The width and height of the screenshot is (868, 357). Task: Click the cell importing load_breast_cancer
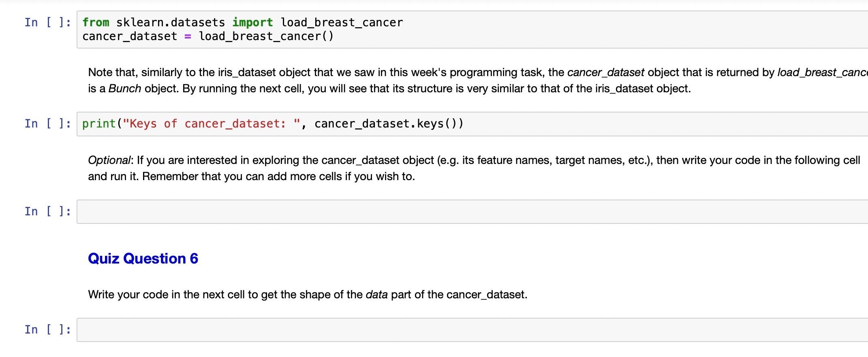tap(472, 30)
